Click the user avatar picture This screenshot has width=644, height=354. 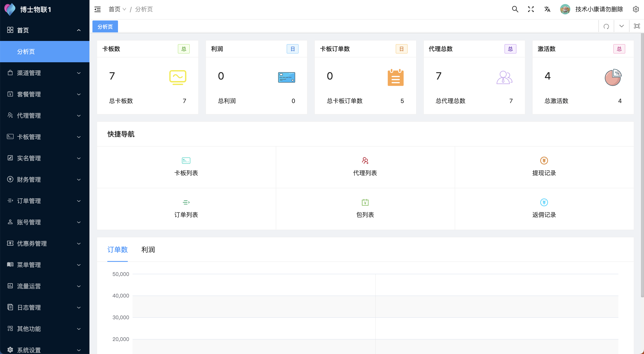pyautogui.click(x=565, y=9)
